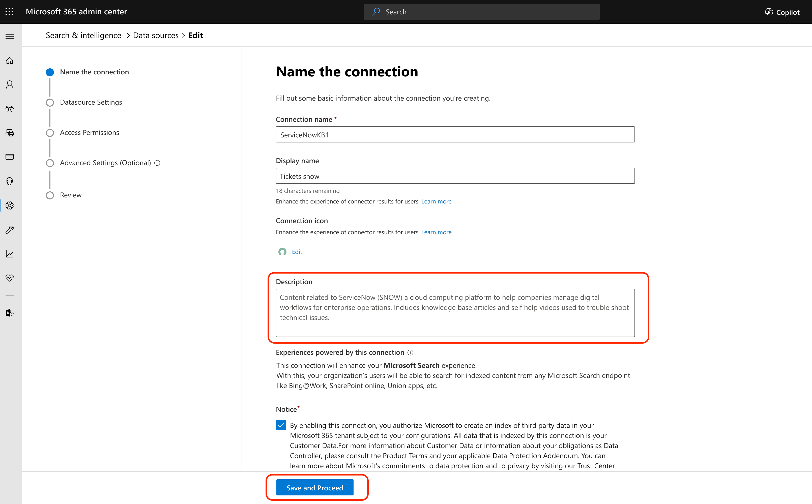
Task: Click the Access Permissions step in wizard
Action: pos(90,132)
